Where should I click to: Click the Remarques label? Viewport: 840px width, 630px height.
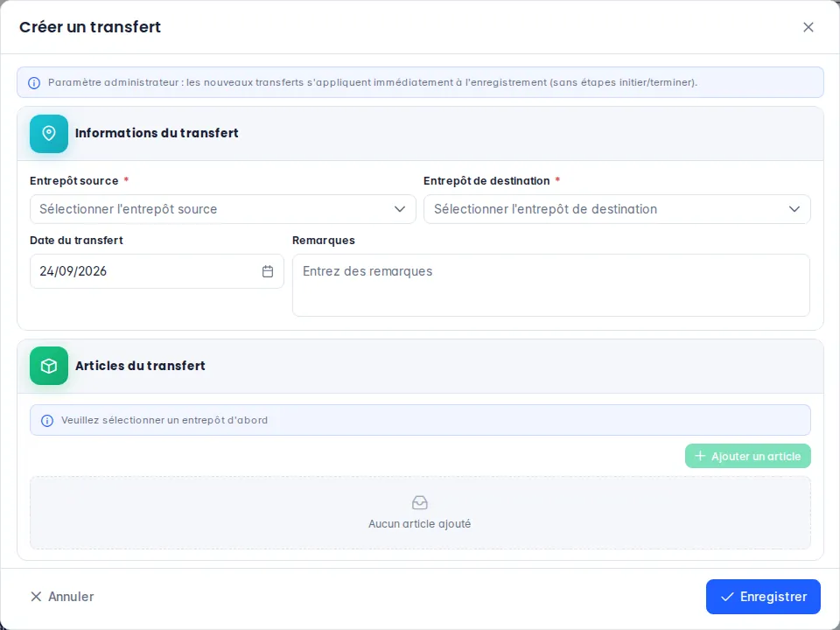[x=324, y=241]
